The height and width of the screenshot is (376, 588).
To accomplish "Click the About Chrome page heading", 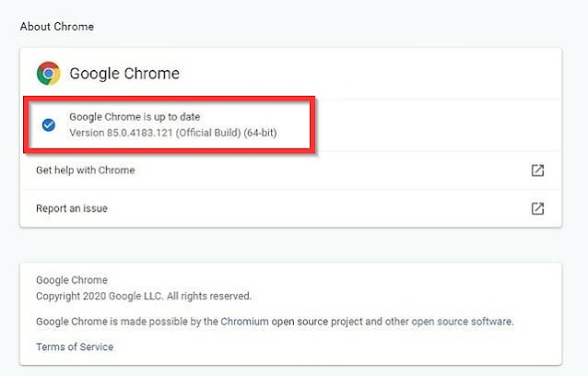I will (57, 26).
